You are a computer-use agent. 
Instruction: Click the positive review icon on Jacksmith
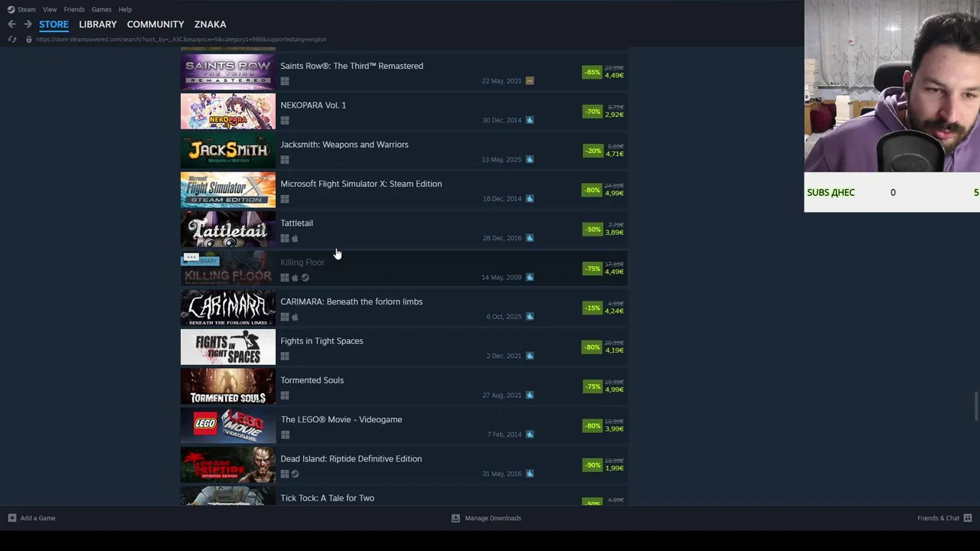click(x=530, y=159)
